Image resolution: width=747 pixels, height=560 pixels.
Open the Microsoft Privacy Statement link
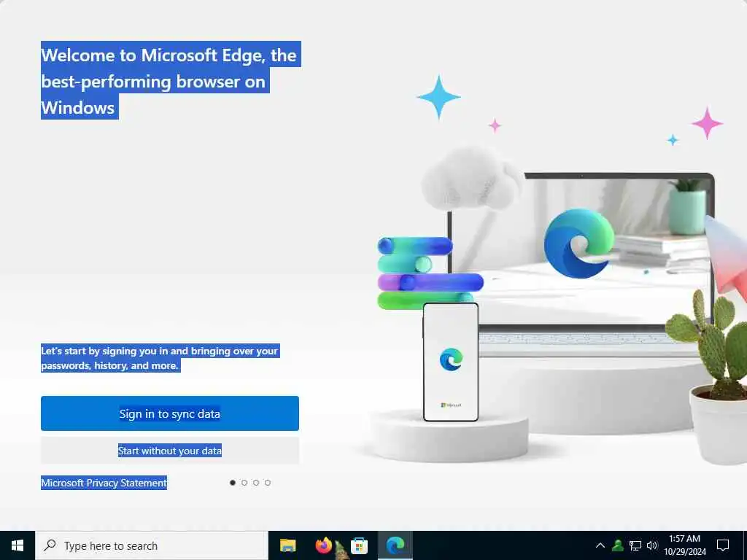(x=104, y=483)
